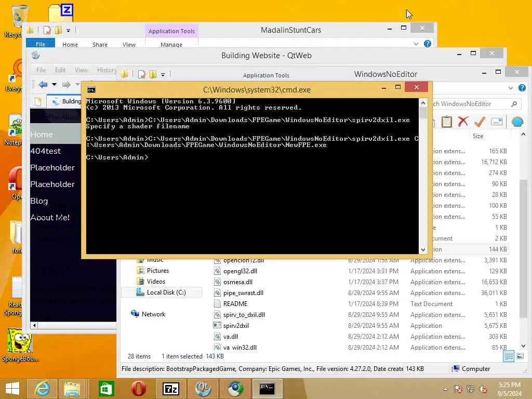Image resolution: width=532 pixels, height=399 pixels.
Task: Open Share tab in MadalinStuntCars window
Action: [100, 45]
